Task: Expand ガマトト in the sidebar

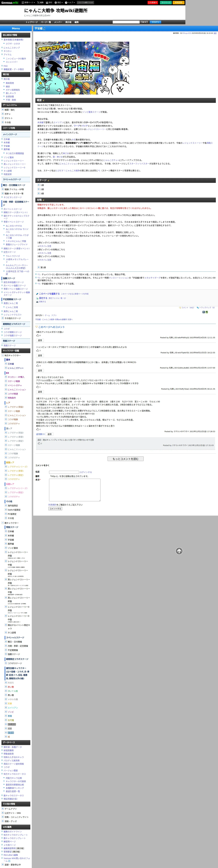Action: pyautogui.click(x=3, y=118)
